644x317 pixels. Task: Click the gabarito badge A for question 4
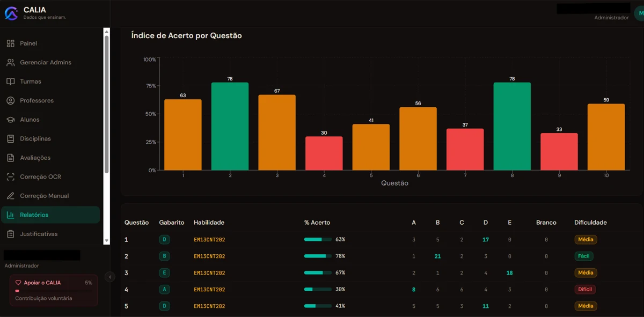coord(164,290)
